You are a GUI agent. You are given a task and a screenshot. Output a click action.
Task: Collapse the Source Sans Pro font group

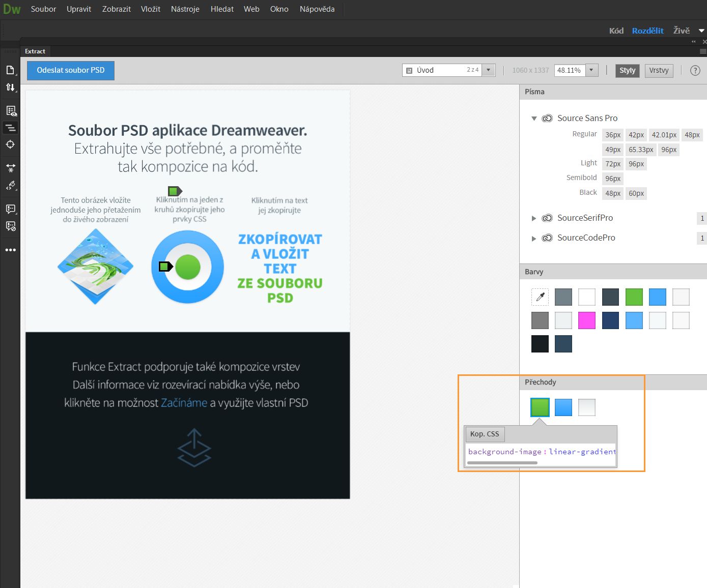(534, 119)
